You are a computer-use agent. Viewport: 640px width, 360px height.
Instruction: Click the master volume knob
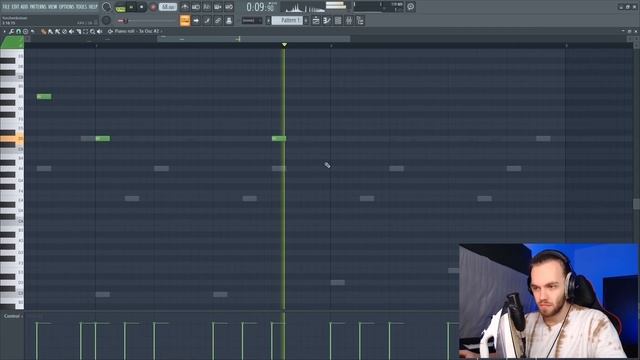(107, 7)
